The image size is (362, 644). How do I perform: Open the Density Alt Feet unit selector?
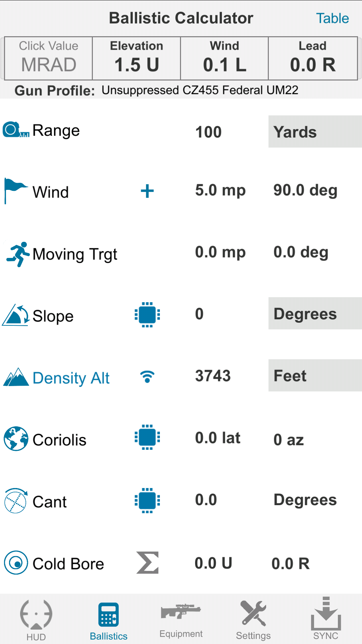coord(315,375)
